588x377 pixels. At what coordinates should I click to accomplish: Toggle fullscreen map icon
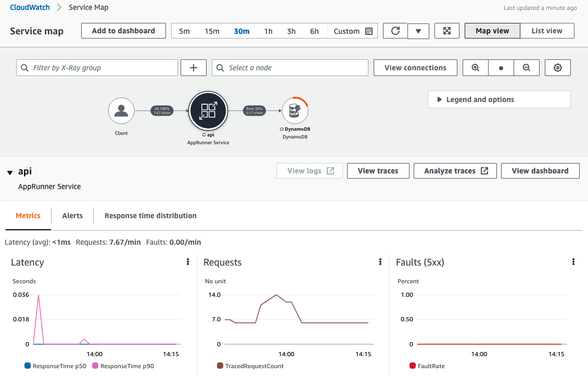click(446, 31)
